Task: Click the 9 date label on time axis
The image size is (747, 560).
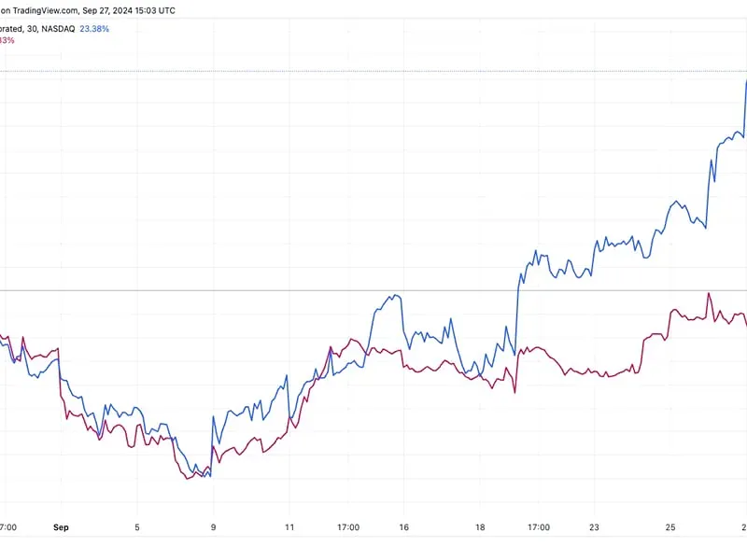Action: click(x=214, y=527)
